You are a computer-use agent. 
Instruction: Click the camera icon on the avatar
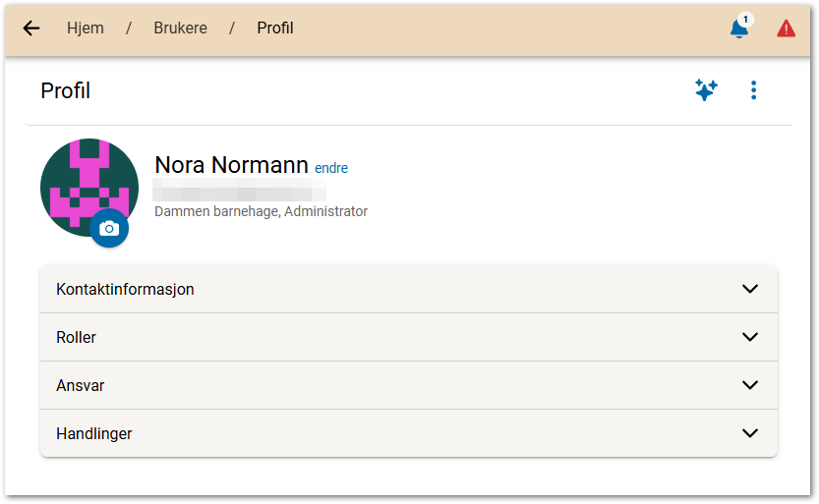point(109,228)
